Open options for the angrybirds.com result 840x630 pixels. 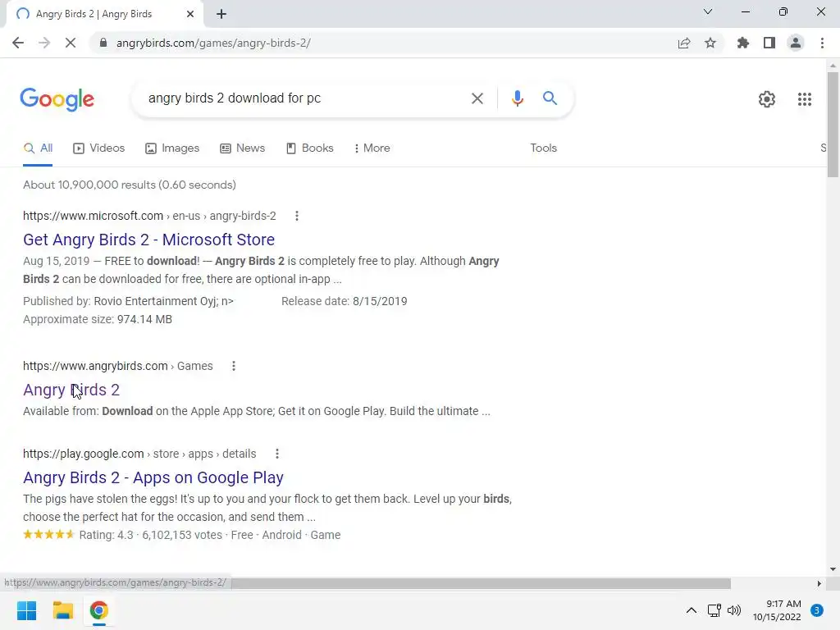pyautogui.click(x=234, y=366)
